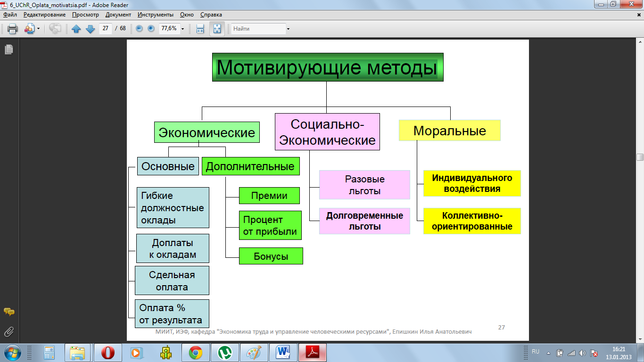This screenshot has height=362, width=644.
Task: Click the Найти search field
Action: (x=258, y=29)
